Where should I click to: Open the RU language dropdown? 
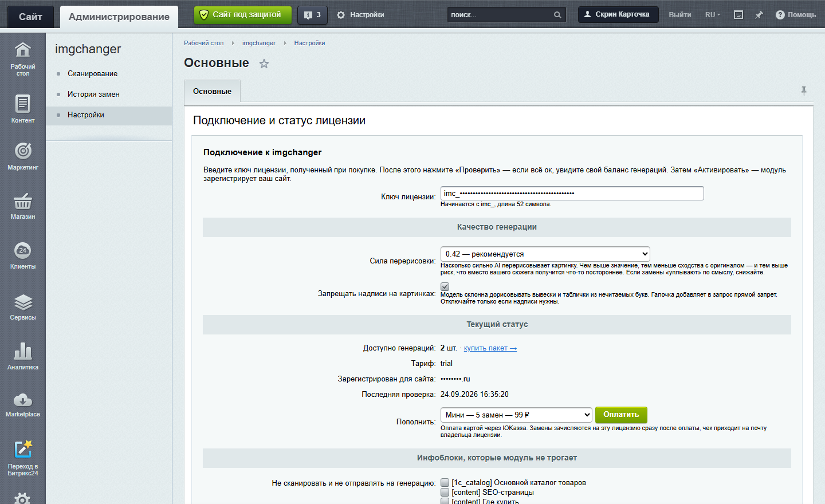713,15
